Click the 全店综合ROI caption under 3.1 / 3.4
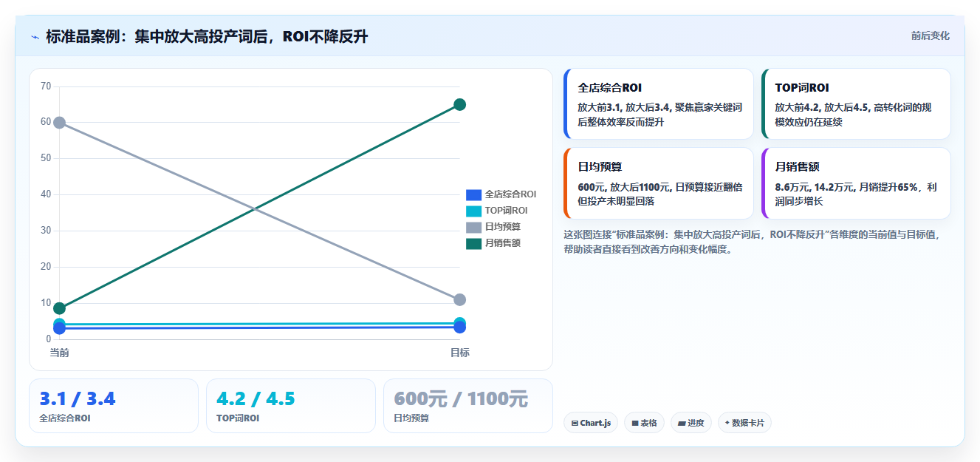Viewport: 980px width, 462px height. [65, 418]
